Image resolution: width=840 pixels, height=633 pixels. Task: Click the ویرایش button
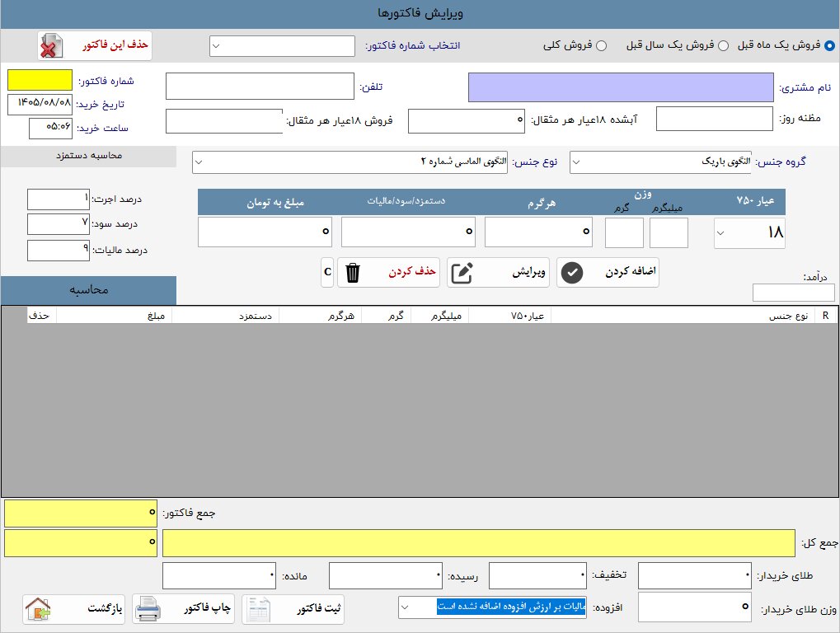(498, 273)
